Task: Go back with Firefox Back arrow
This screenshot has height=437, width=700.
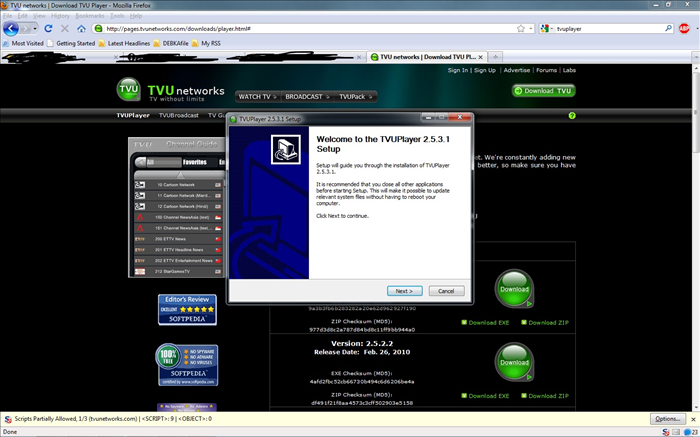Action: click(11, 29)
